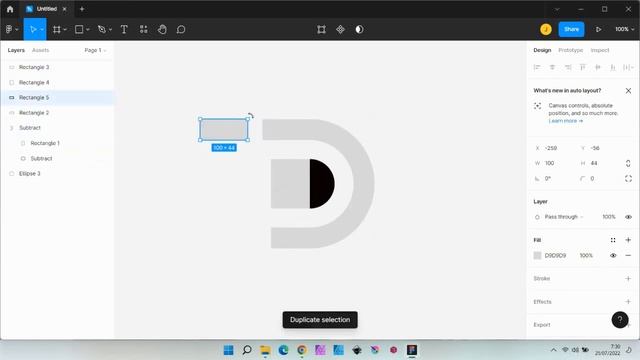Viewport: 640px width, 360px height.
Task: Toggle fill visibility eye icon
Action: 613,256
